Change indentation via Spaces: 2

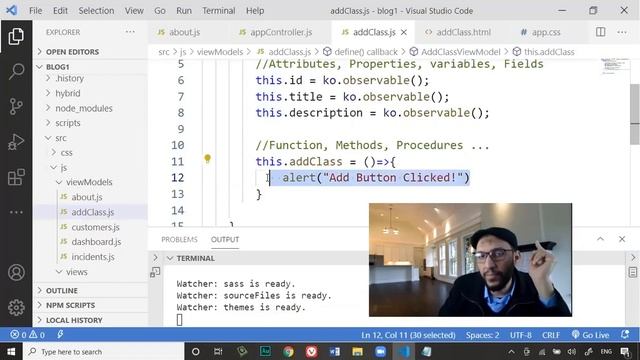pyautogui.click(x=482, y=335)
